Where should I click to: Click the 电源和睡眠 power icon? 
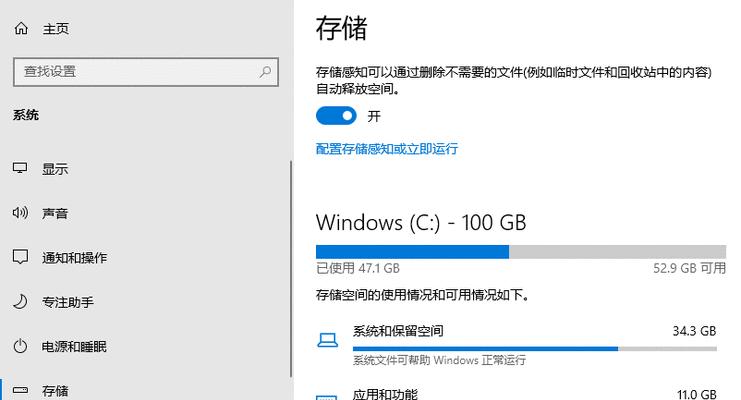[x=20, y=346]
